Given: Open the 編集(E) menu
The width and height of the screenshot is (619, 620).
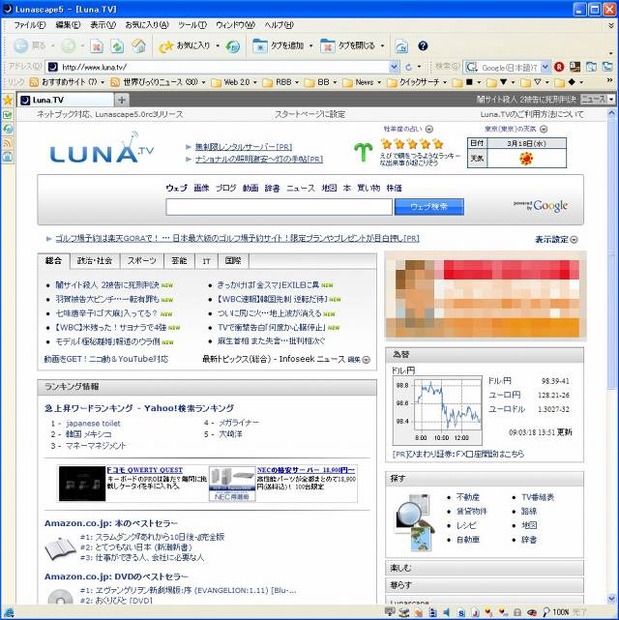Looking at the screenshot, I should pyautogui.click(x=68, y=25).
